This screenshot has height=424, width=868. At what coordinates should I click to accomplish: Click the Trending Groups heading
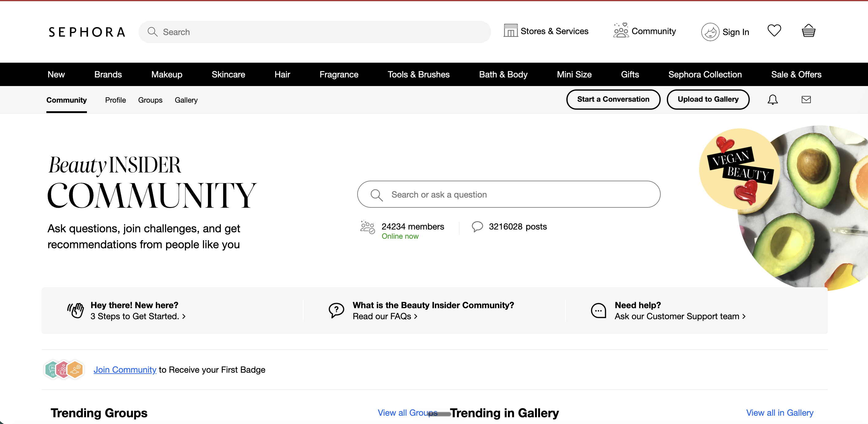[x=99, y=413]
